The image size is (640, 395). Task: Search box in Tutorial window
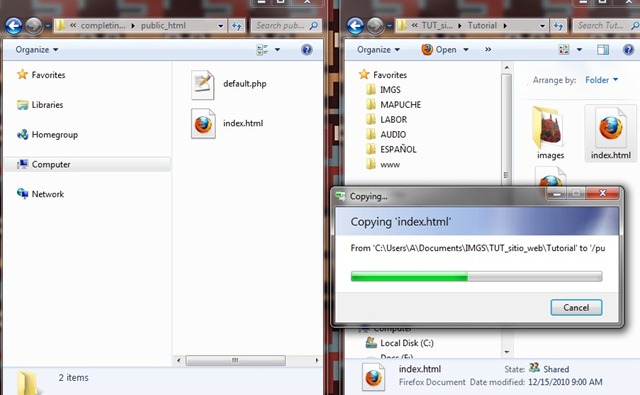tap(606, 26)
